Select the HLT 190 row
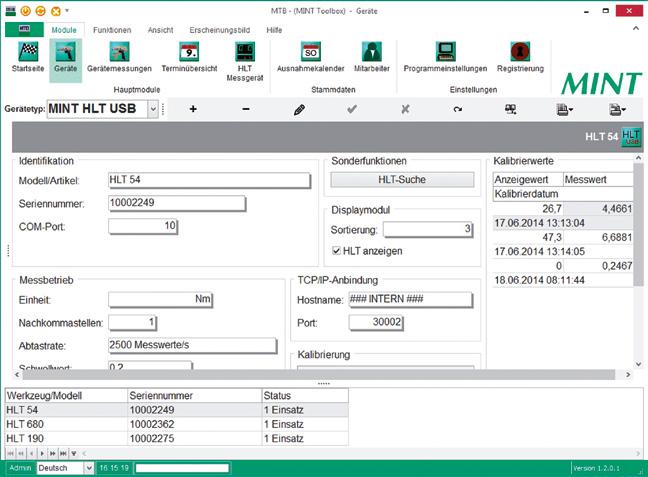Image resolution: width=648 pixels, height=477 pixels. pos(176,438)
